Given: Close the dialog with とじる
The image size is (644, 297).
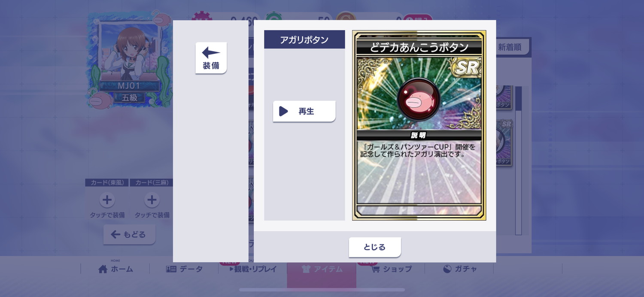Looking at the screenshot, I should point(374,247).
